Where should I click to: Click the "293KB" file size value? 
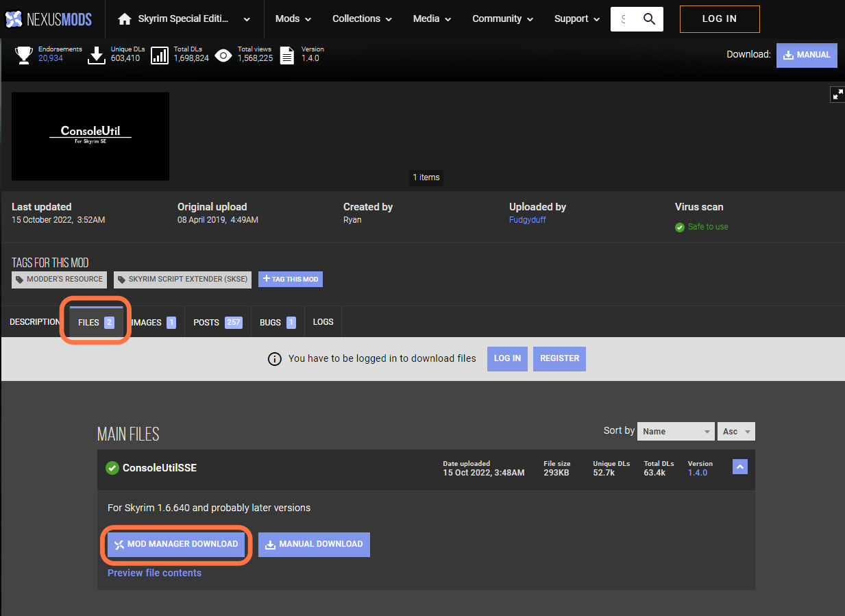(556, 473)
